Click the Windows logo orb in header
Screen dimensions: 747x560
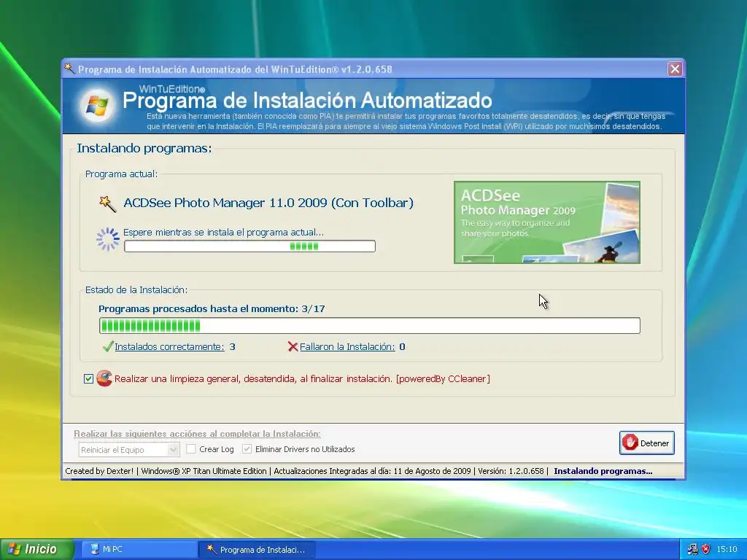[97, 105]
